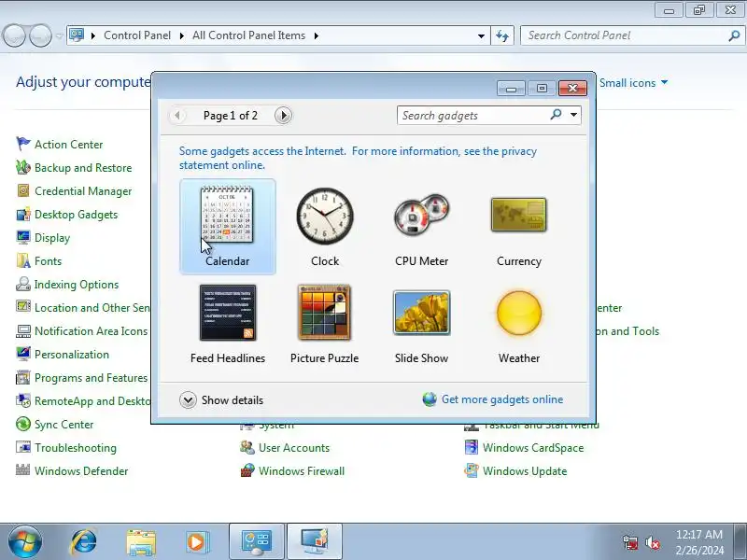Open the privacy statement online link
The height and width of the screenshot is (560, 747).
point(358,158)
